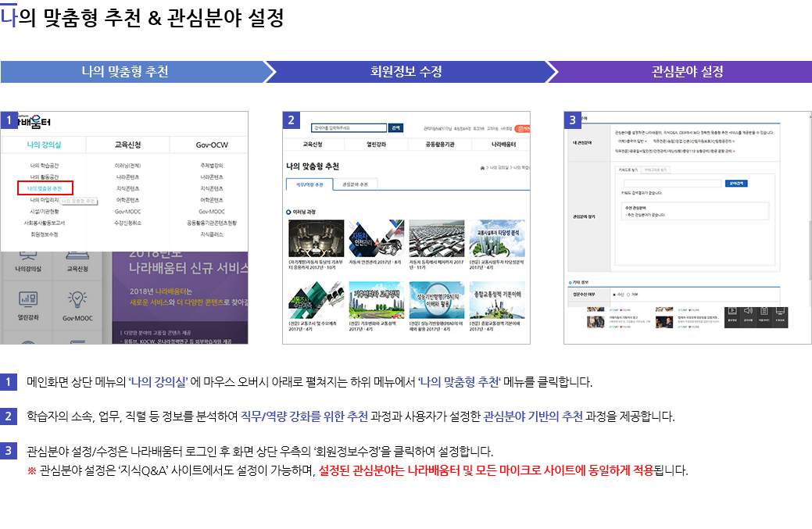Click the home icon in breadcrumb navigation
The height and width of the screenshot is (529, 812).
(x=483, y=166)
